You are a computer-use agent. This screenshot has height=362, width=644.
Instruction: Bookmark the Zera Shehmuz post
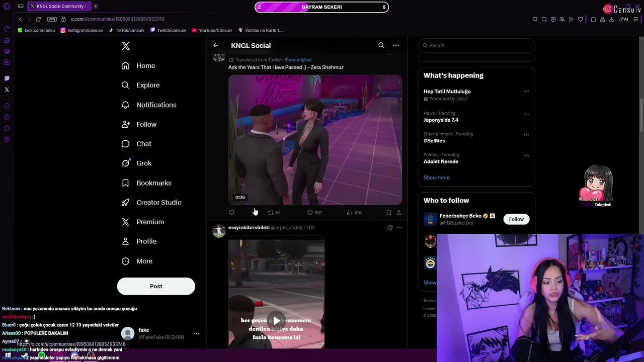point(389,213)
